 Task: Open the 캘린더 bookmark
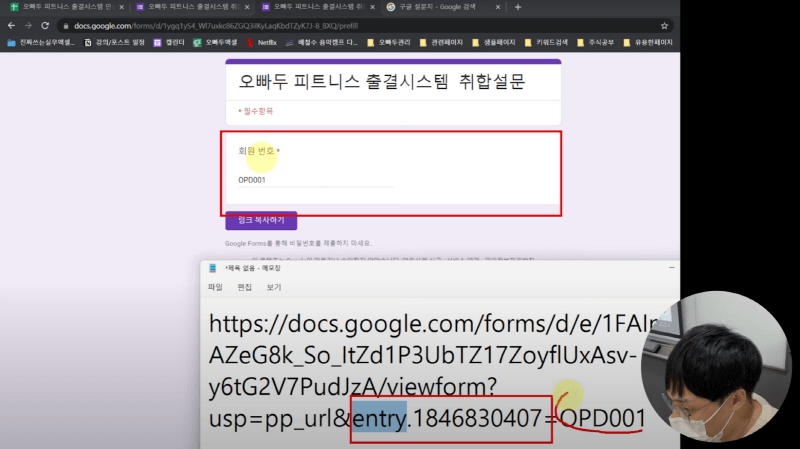tap(169, 42)
